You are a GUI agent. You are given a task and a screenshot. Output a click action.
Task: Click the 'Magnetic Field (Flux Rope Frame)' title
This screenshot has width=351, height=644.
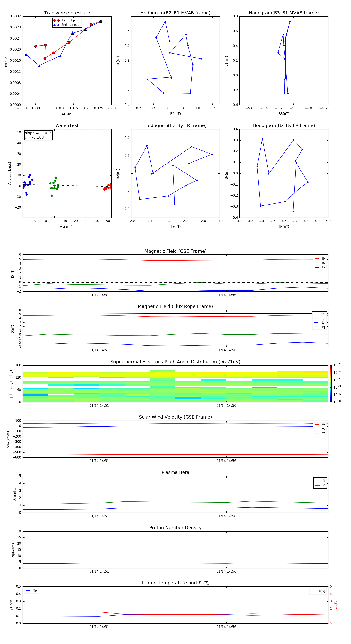(x=175, y=307)
